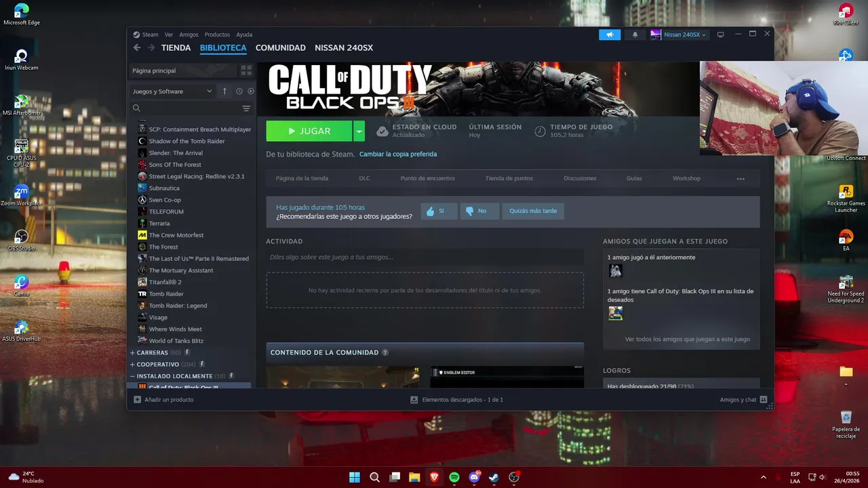The width and height of the screenshot is (868, 488).
Task: Open Spotify from the taskbar
Action: (x=454, y=477)
